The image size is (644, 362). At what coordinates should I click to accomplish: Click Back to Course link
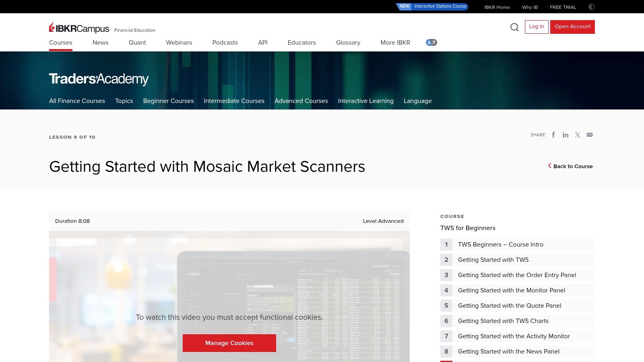(570, 166)
